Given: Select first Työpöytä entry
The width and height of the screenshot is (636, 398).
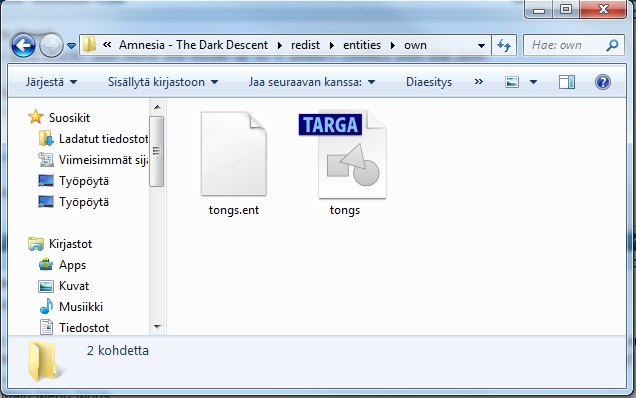Looking at the screenshot, I should click(x=74, y=181).
